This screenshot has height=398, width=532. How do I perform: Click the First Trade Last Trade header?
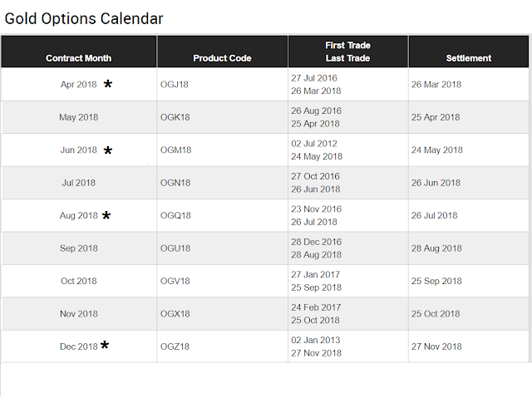[347, 52]
